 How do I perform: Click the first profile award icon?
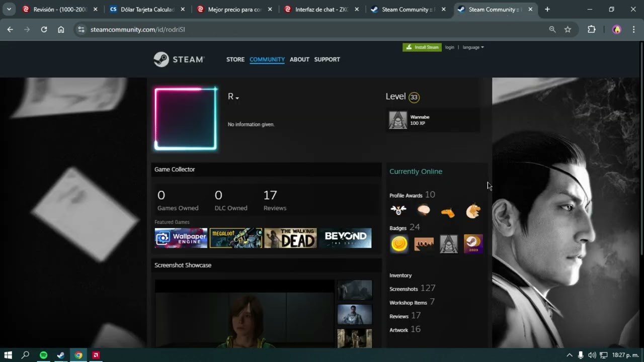click(x=398, y=211)
